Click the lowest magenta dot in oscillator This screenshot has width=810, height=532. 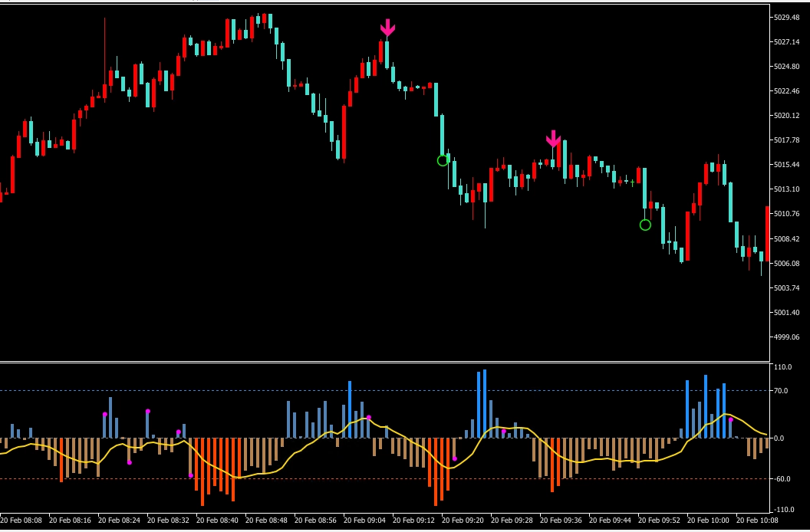tap(191, 475)
